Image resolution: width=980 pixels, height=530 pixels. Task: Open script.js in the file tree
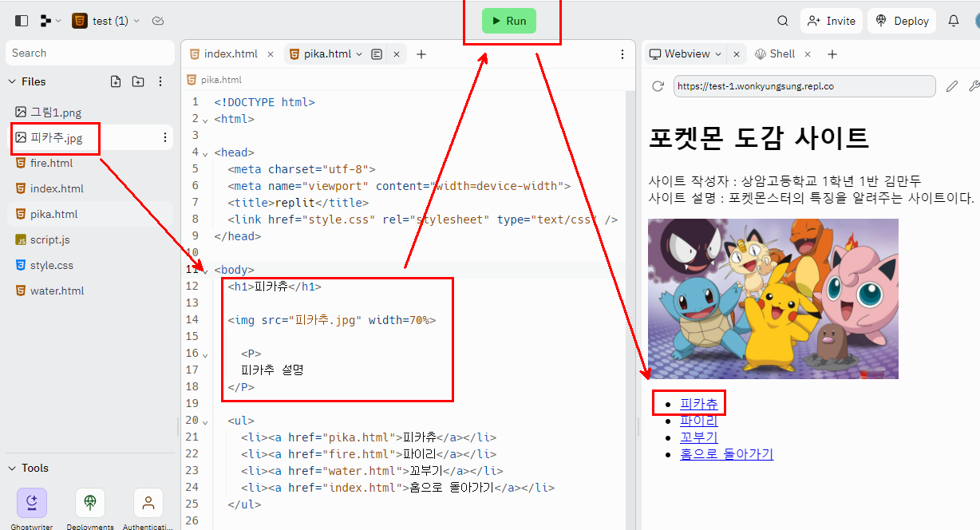(x=49, y=239)
